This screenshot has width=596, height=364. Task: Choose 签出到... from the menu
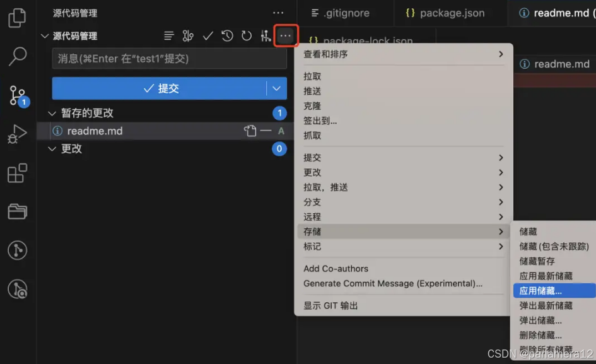(403, 121)
